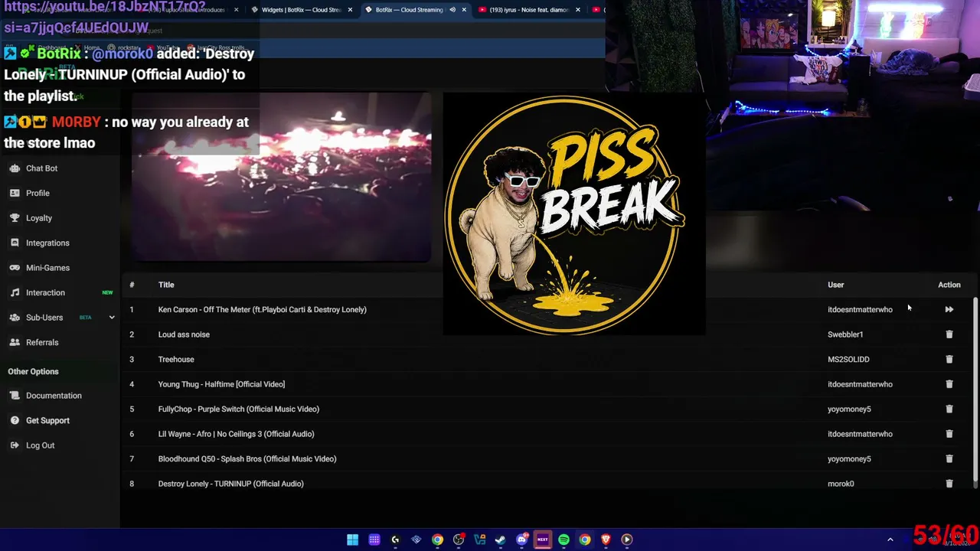Click Lil Wayne - Afro | No Ceilings 3 title
980x551 pixels.
[x=236, y=434]
